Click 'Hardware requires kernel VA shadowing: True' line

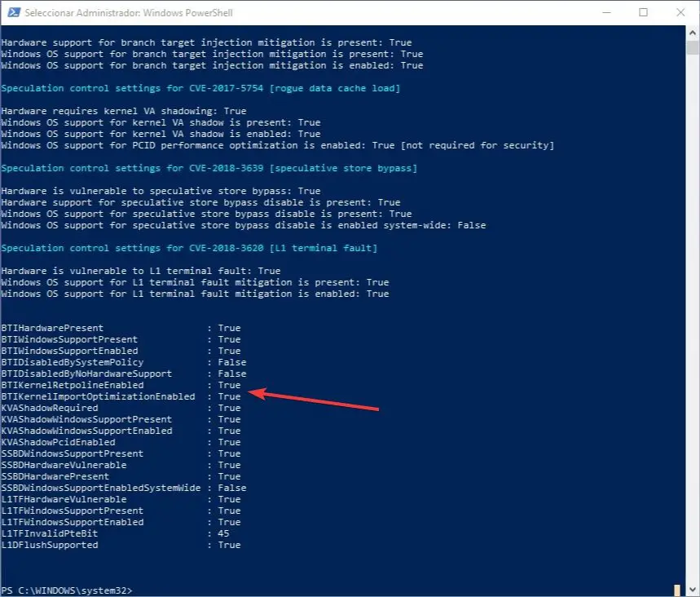124,111
